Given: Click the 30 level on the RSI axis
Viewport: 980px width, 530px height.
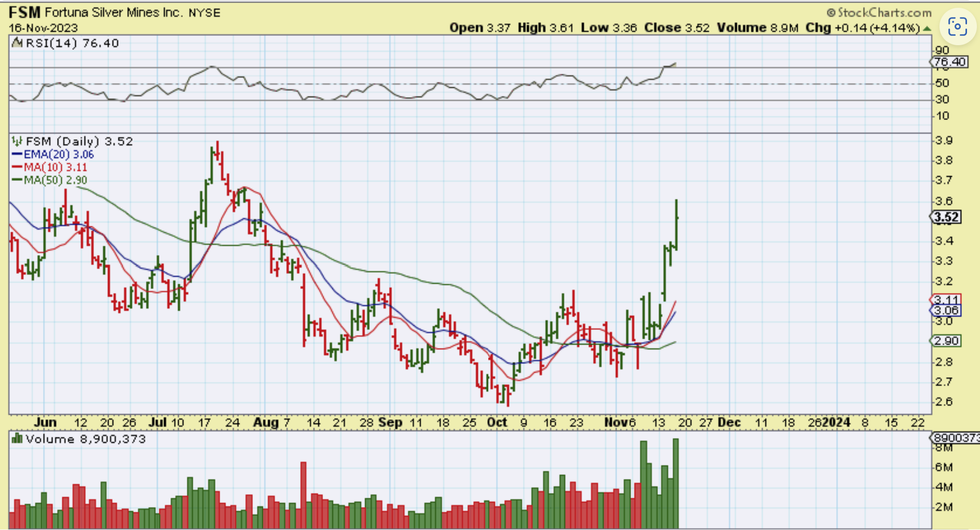Looking at the screenshot, I should pyautogui.click(x=942, y=99).
